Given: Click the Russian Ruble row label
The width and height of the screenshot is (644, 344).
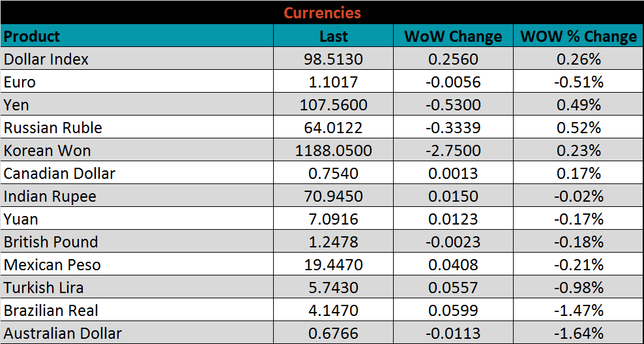Looking at the screenshot, I should pyautogui.click(x=53, y=128).
